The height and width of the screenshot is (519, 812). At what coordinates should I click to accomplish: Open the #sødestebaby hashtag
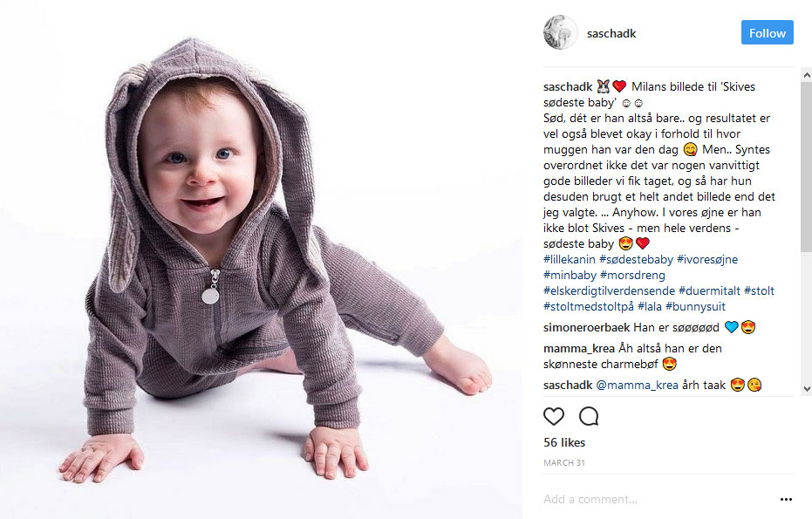pyautogui.click(x=636, y=259)
